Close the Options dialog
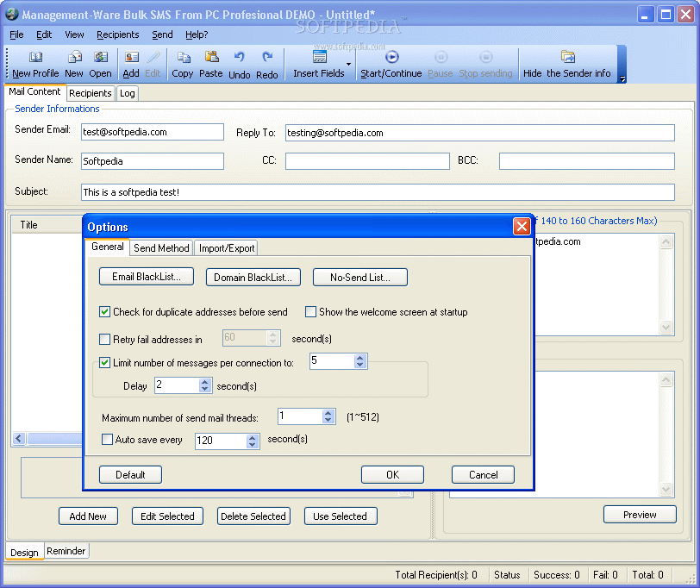The image size is (700, 588). 522,227
